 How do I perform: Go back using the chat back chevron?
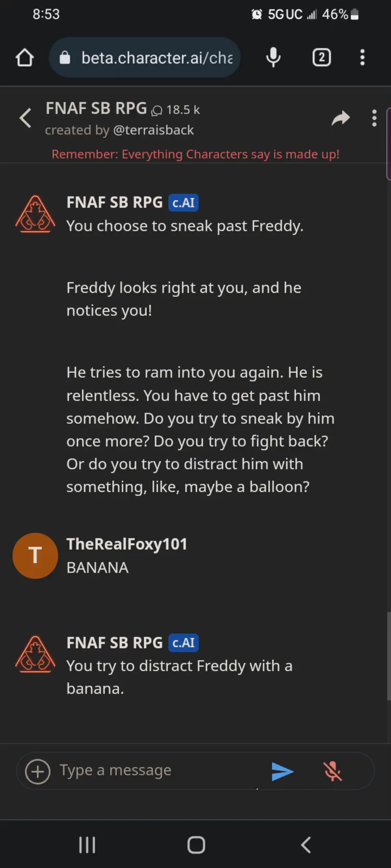click(26, 118)
